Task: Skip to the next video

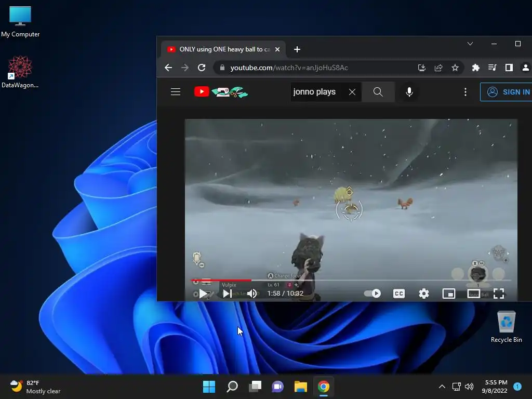Action: tap(227, 294)
